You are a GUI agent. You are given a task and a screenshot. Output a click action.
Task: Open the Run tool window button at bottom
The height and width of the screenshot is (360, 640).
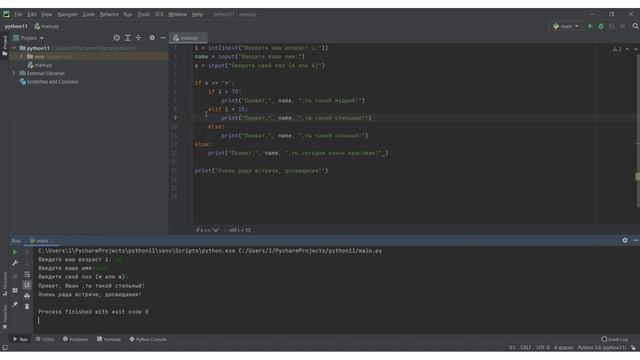point(20,339)
